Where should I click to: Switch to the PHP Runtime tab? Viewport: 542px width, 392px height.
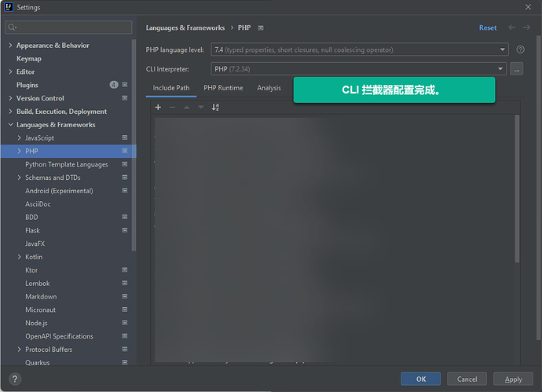(223, 88)
